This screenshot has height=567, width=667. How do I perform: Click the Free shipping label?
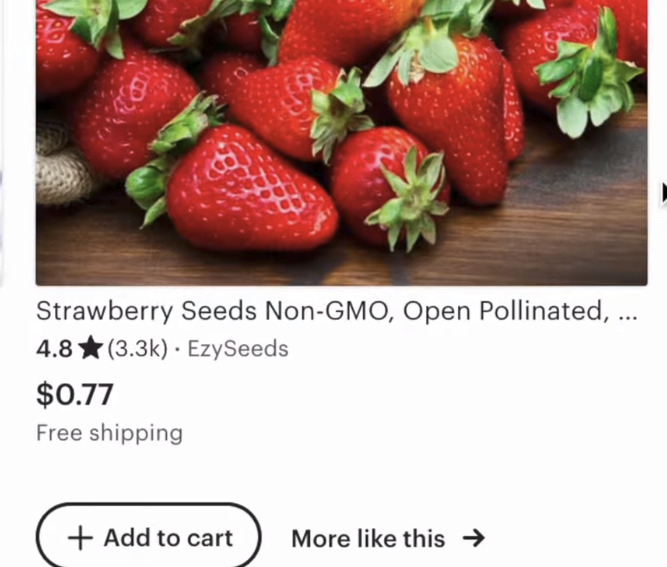click(109, 433)
